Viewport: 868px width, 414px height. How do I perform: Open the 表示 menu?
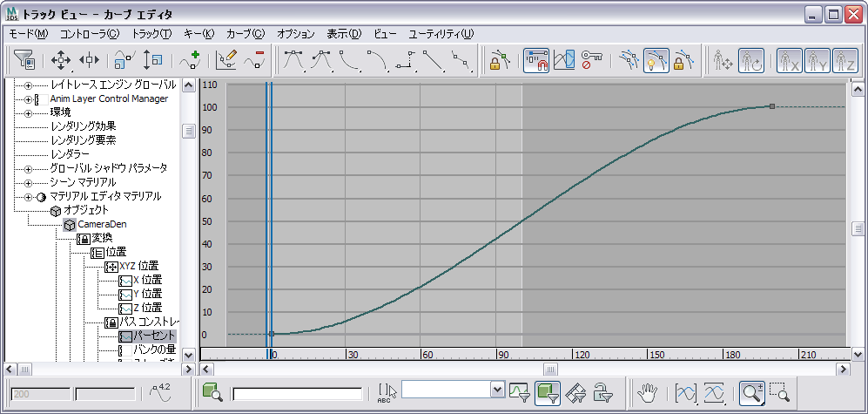pyautogui.click(x=344, y=34)
